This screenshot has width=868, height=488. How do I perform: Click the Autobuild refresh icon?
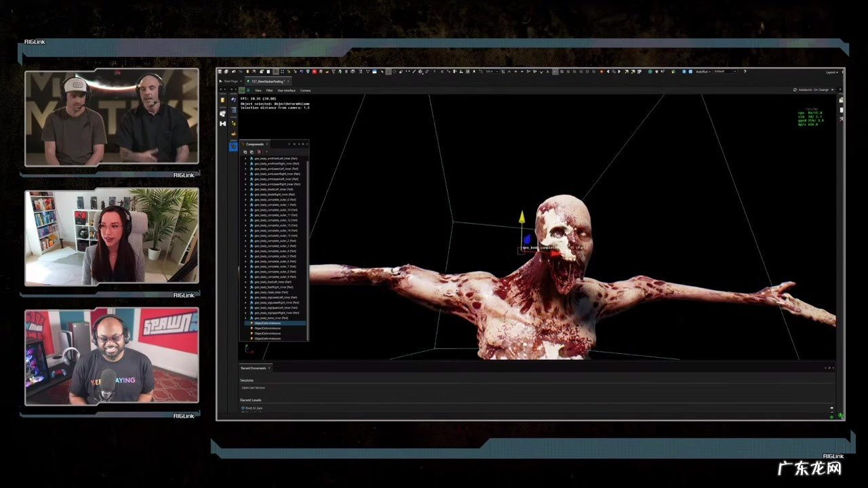coord(795,89)
